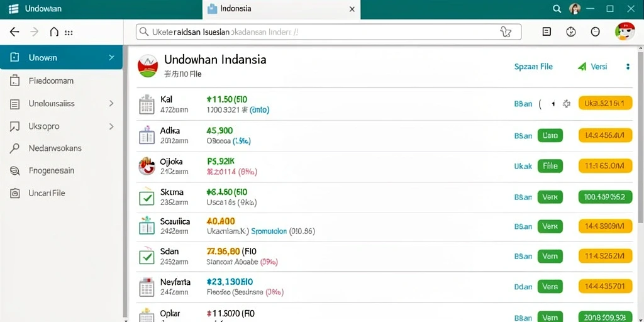This screenshot has width=644, height=322.
Task: Click the Versi link
Action: (x=599, y=67)
